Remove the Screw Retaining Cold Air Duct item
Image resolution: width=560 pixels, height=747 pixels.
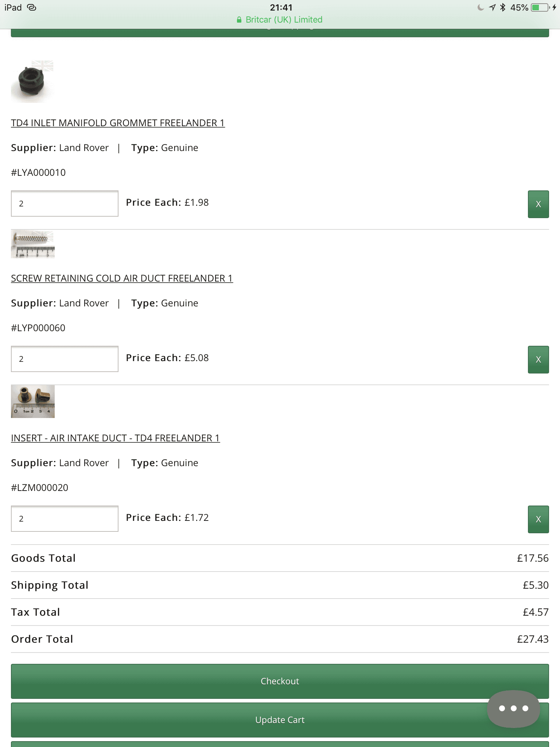[538, 360]
